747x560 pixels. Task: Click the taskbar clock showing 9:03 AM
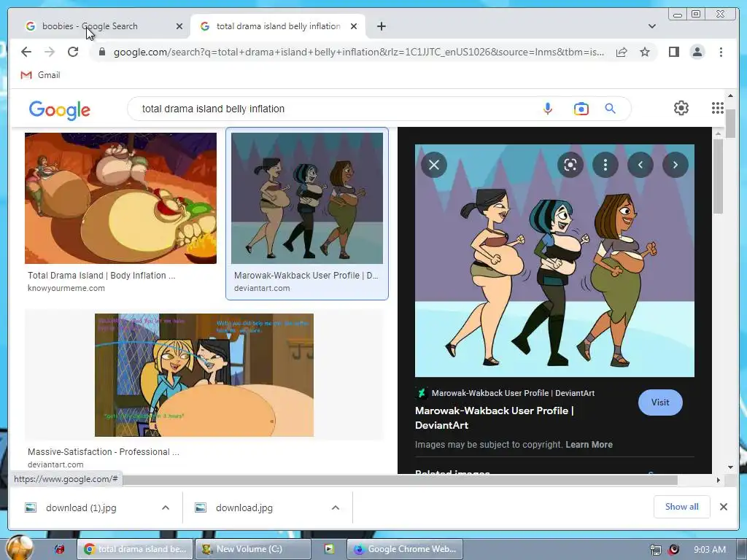[709, 550]
